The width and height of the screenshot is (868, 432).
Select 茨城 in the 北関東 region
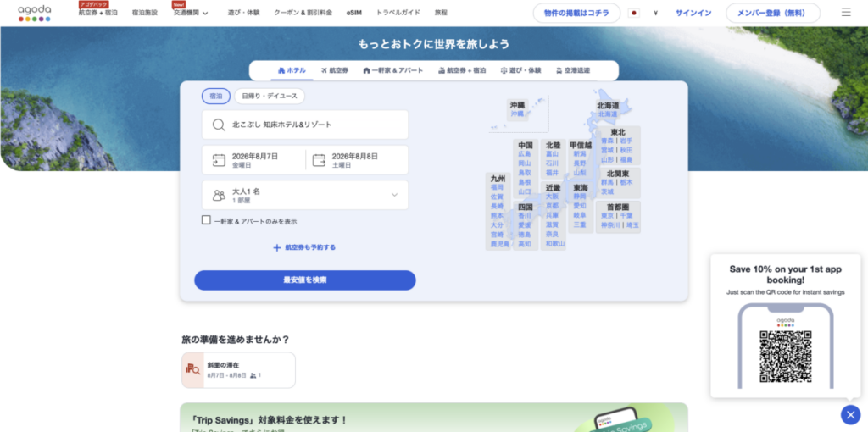(x=607, y=191)
